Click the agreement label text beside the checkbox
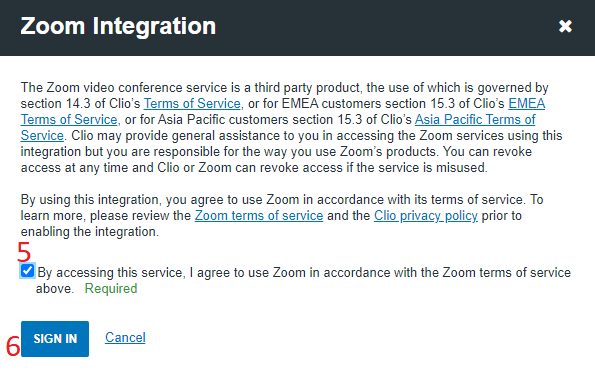 click(x=304, y=280)
